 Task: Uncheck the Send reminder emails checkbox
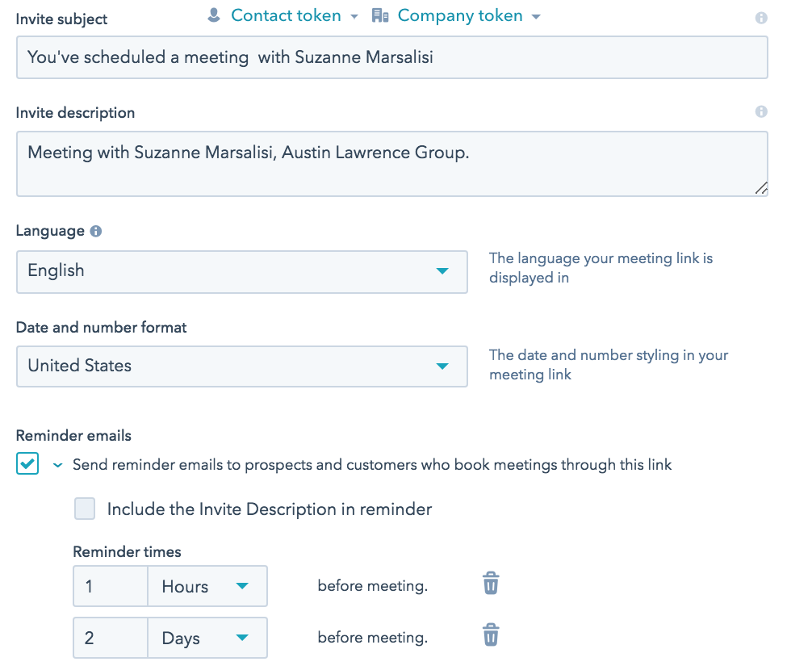click(27, 464)
